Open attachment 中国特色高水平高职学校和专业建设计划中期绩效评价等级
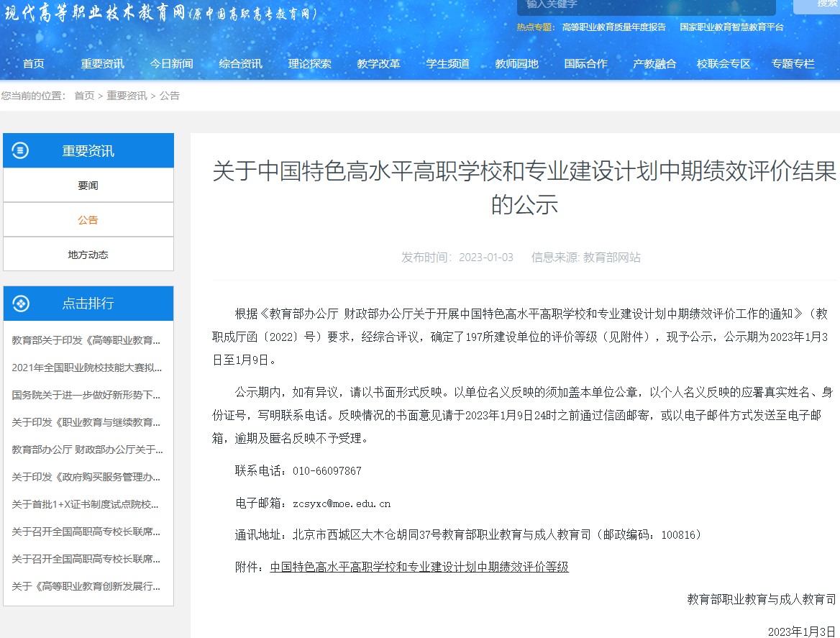The image size is (840, 638). click(x=419, y=567)
